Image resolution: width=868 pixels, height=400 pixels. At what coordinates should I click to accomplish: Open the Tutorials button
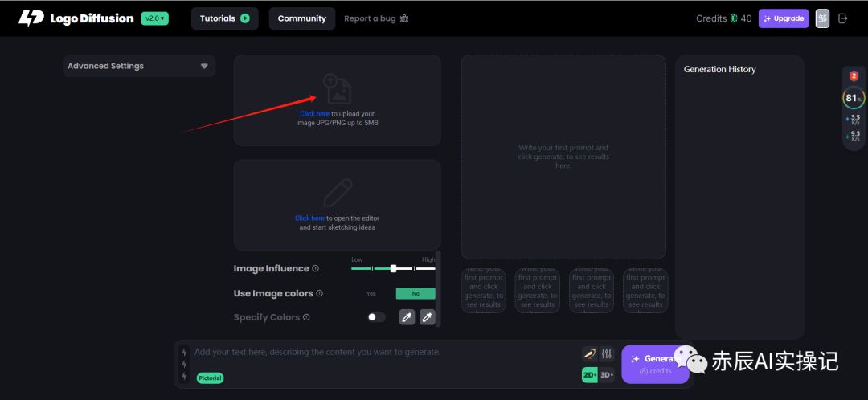click(x=225, y=18)
